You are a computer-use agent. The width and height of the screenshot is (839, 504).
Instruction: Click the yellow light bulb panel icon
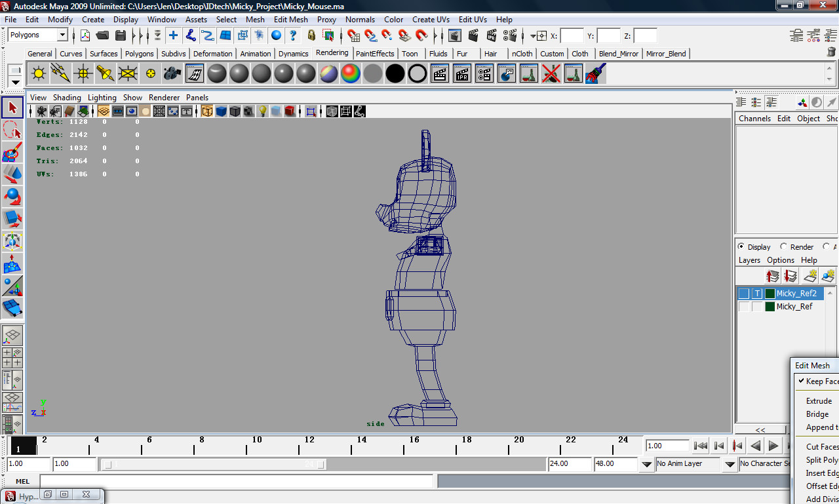(263, 111)
